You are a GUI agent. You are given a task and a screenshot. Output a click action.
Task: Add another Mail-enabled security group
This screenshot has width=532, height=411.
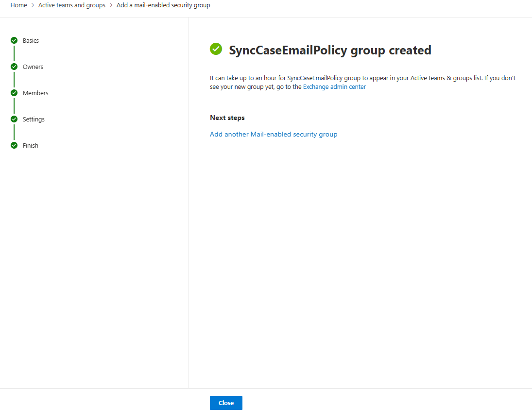click(x=274, y=134)
